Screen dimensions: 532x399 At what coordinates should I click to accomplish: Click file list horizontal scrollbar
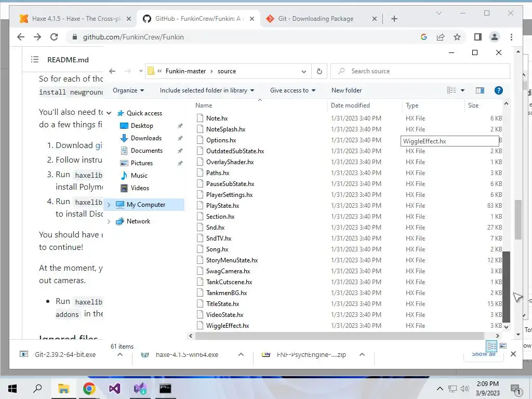click(x=340, y=336)
